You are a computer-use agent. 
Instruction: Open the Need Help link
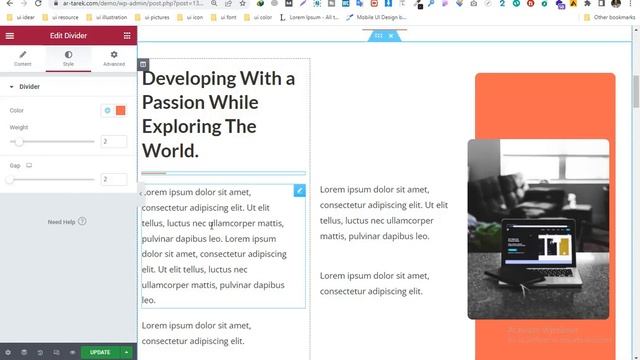pyautogui.click(x=67, y=222)
